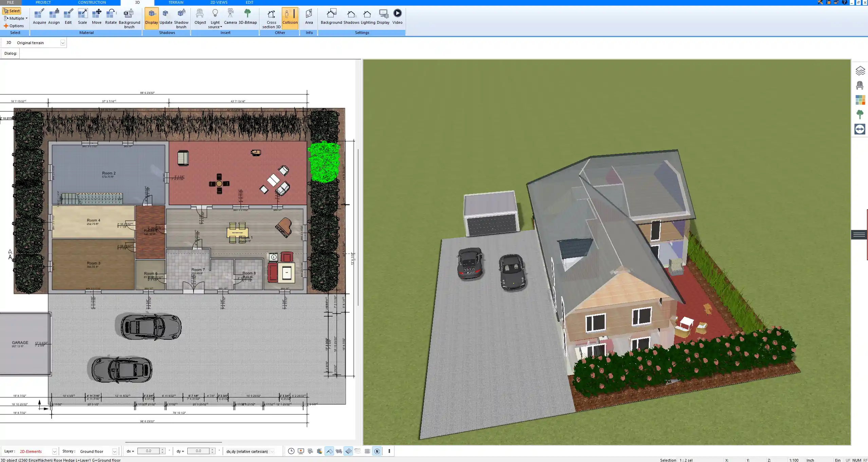Click the Update shadows icon
This screenshot has height=462, width=868.
pos(166,17)
